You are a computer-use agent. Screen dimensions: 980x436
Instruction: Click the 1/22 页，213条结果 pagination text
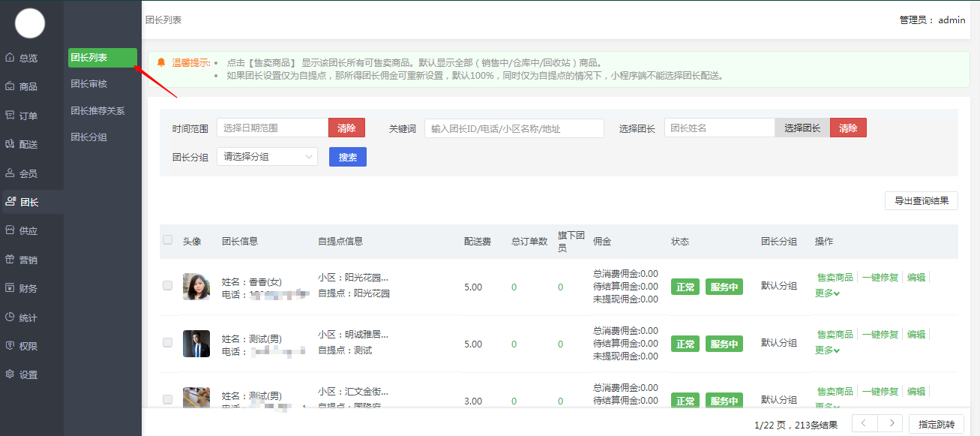(x=796, y=425)
